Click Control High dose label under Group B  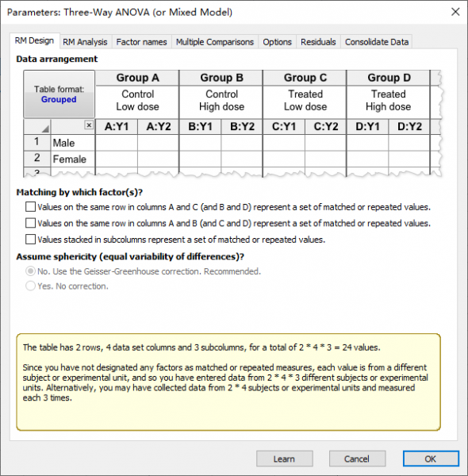click(x=221, y=101)
